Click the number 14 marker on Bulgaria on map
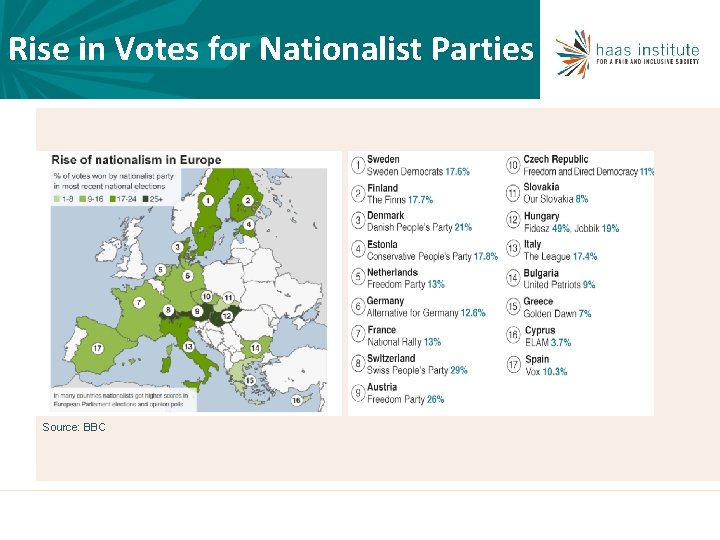 [x=255, y=347]
